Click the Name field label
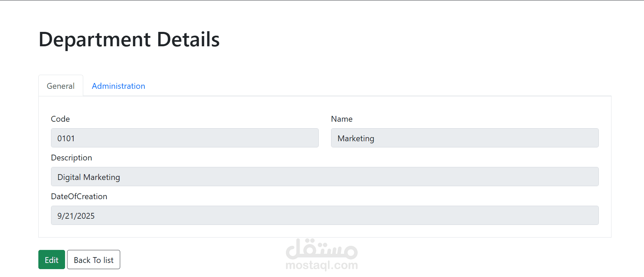 pyautogui.click(x=342, y=119)
